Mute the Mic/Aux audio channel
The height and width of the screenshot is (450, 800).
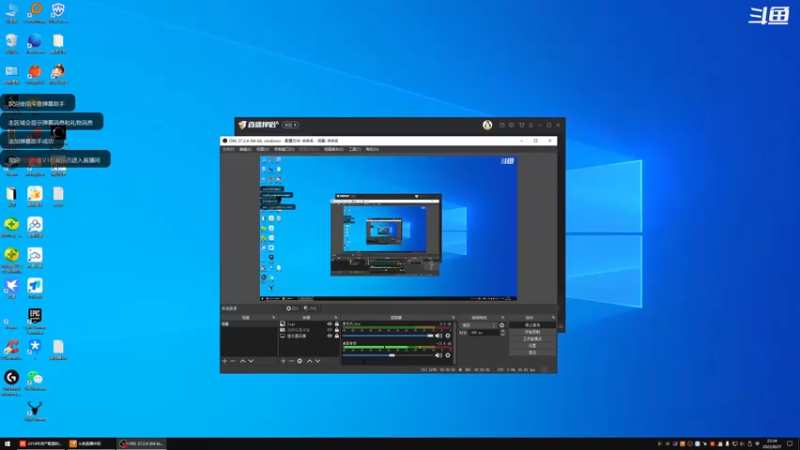(x=438, y=336)
